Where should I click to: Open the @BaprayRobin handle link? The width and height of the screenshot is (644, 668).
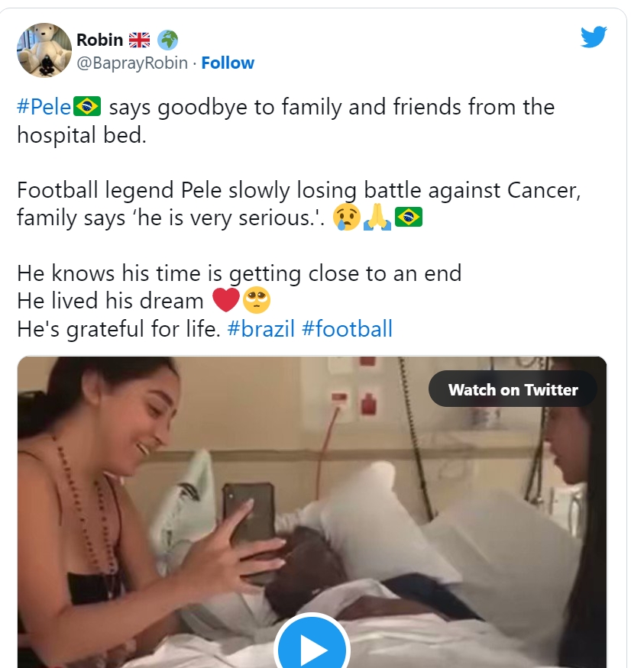132,63
